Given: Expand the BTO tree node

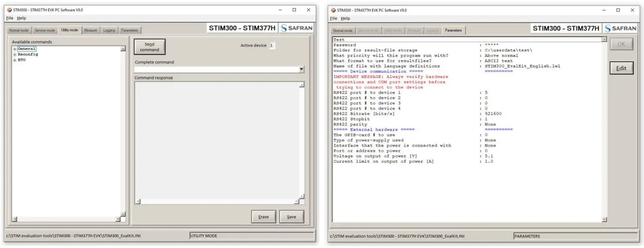Looking at the screenshot, I should coord(15,60).
